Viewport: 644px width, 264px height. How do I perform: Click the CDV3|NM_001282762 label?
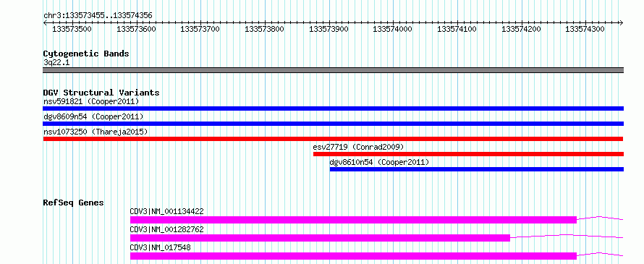(x=166, y=229)
